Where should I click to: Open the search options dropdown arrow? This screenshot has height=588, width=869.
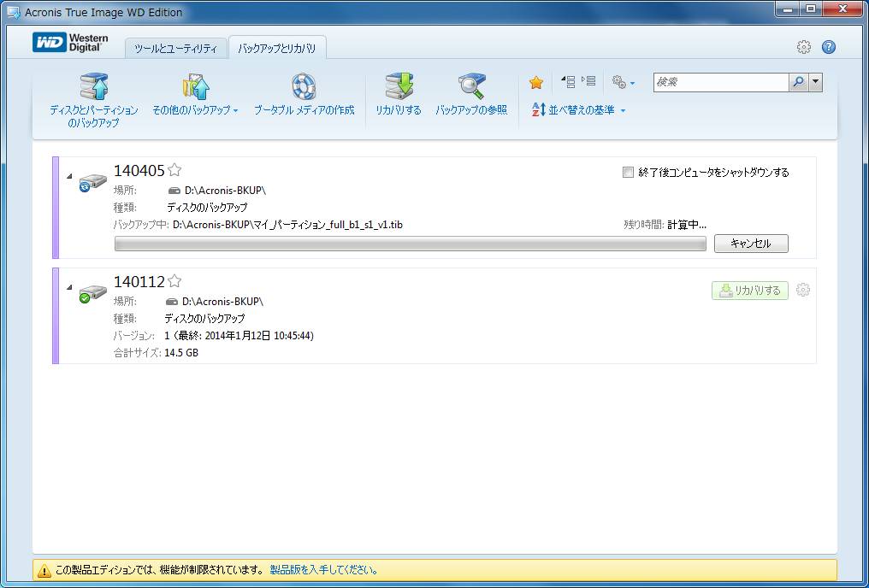pos(814,83)
